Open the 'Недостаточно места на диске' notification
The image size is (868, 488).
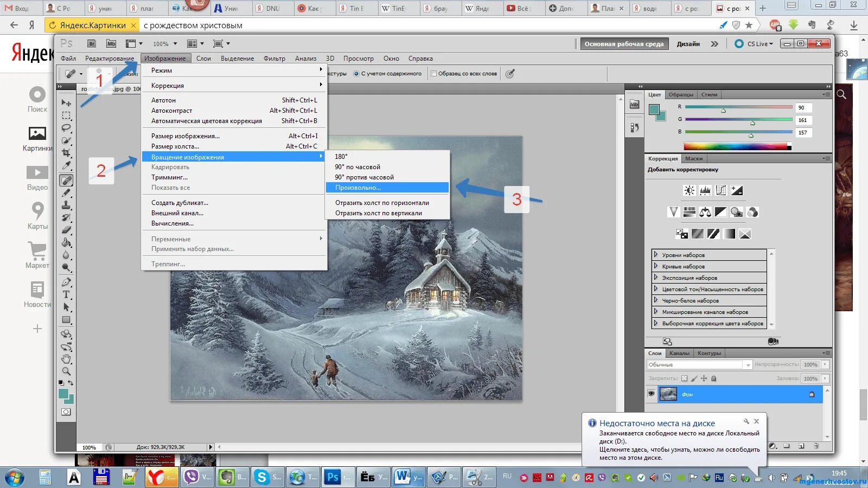(x=674, y=440)
